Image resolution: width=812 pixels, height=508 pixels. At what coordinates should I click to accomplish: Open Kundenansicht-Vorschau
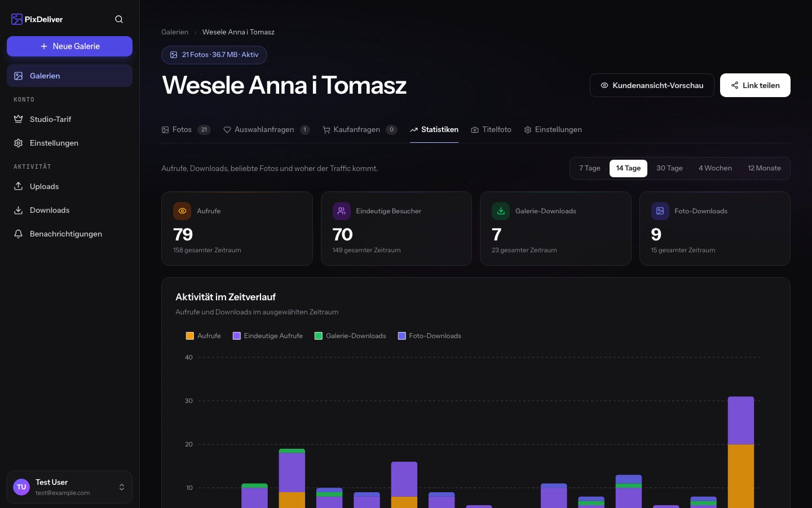tap(652, 85)
